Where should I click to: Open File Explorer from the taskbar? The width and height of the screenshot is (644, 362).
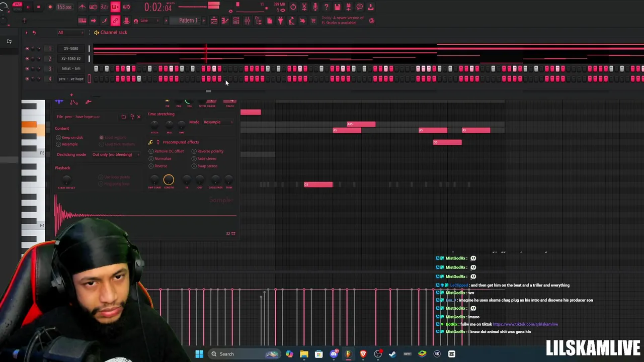coord(304,354)
